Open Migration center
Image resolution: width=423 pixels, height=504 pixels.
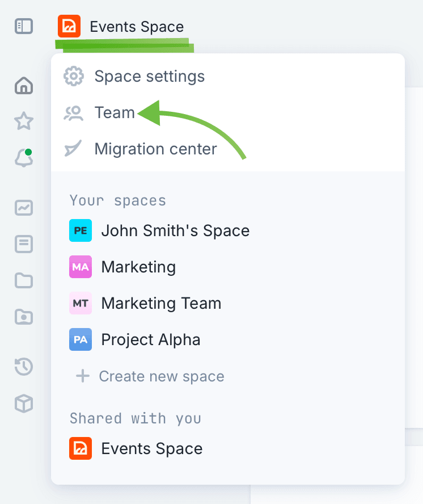point(155,149)
